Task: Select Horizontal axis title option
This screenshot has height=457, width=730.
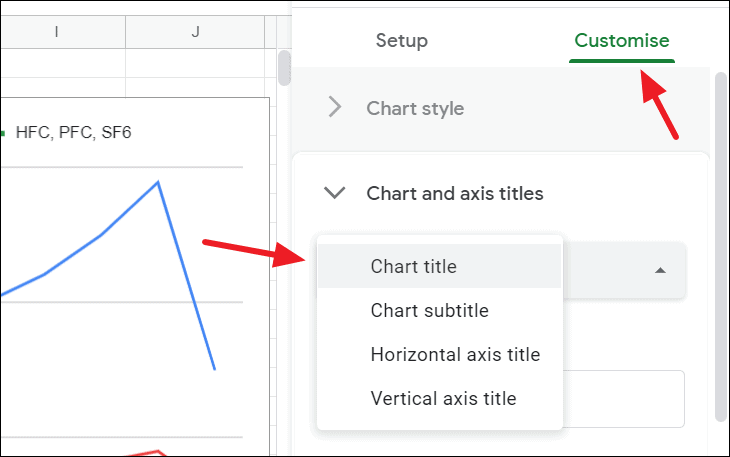Action: tap(455, 354)
